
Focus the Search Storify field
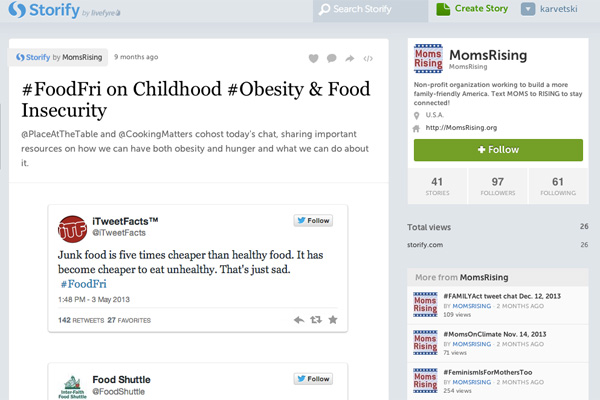point(370,10)
